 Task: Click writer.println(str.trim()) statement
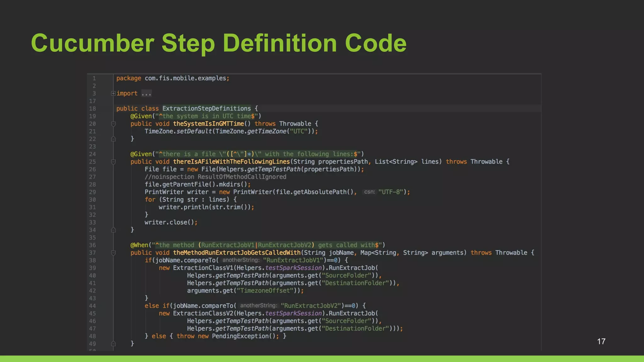tap(206, 207)
